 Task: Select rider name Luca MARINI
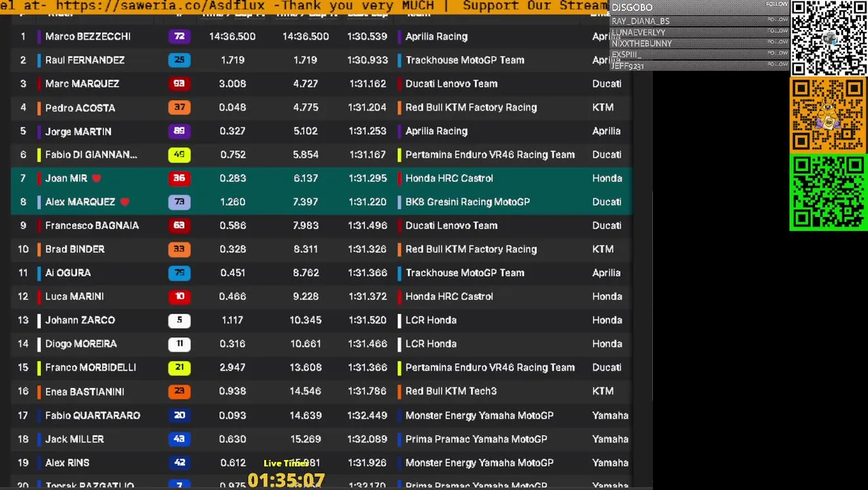coord(74,297)
